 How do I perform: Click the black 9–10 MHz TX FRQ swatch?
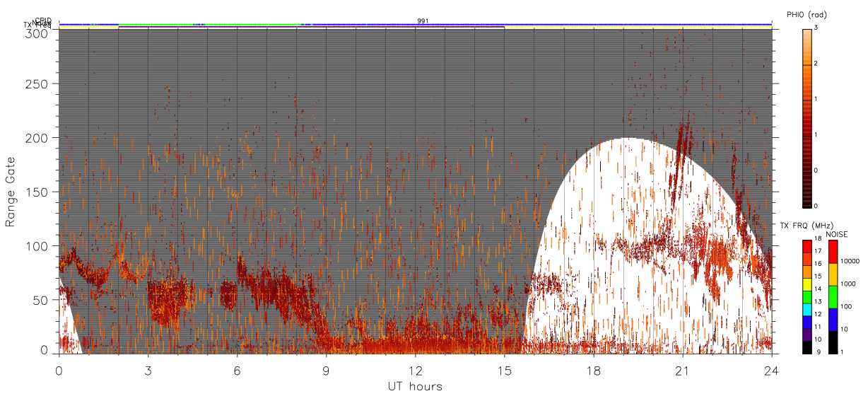(x=807, y=347)
